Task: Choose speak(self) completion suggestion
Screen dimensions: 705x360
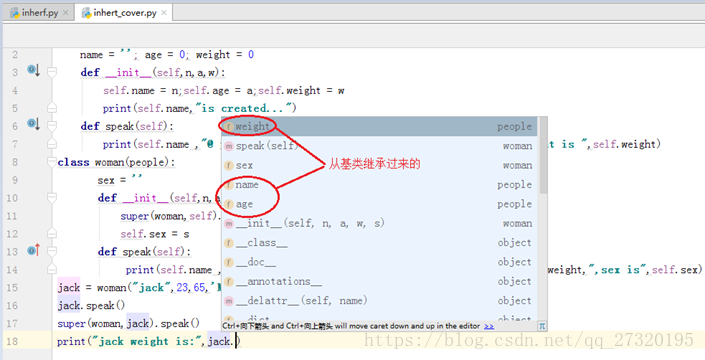Action: tap(379, 146)
